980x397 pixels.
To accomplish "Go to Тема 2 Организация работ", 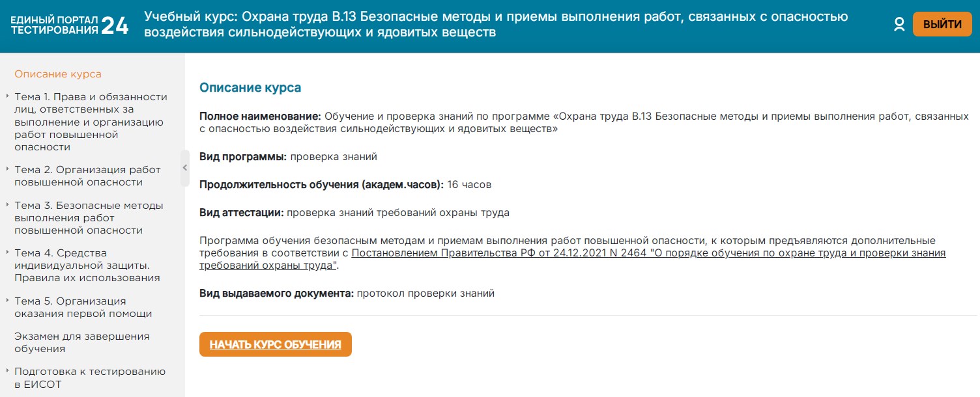I will [87, 176].
